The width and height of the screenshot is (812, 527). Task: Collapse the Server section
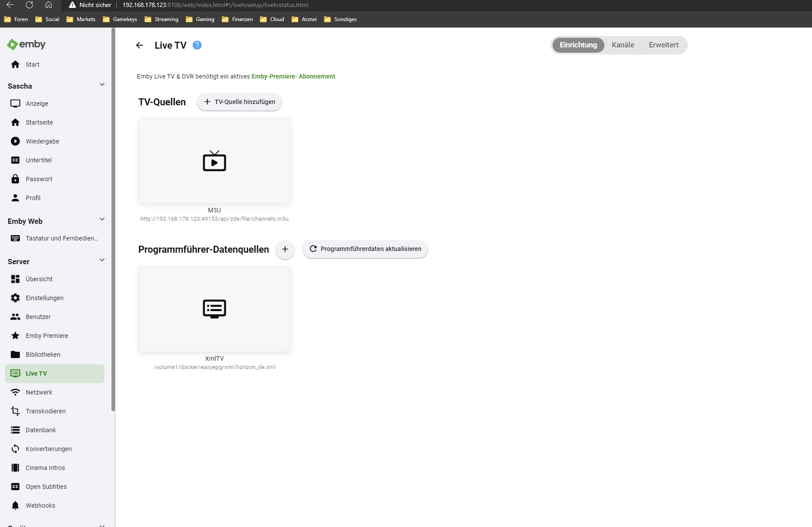(x=102, y=260)
